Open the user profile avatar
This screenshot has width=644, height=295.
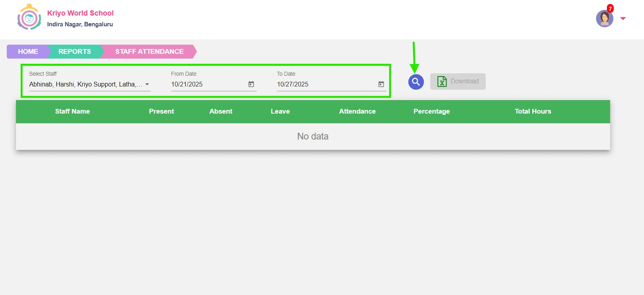click(x=605, y=19)
